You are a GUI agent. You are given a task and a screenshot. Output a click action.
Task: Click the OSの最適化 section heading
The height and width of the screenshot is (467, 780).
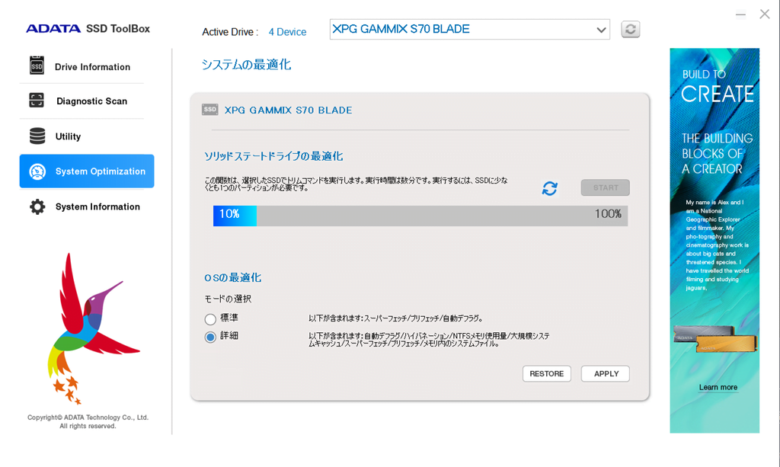coord(232,278)
